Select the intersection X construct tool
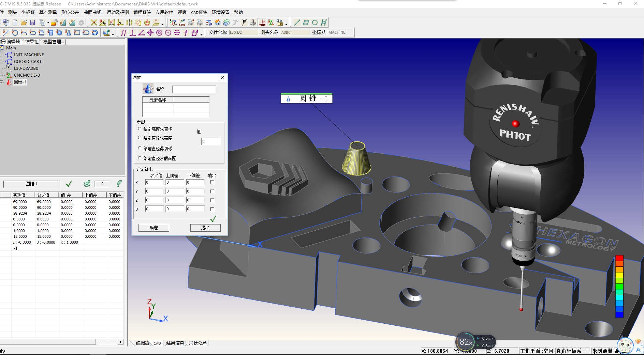The width and height of the screenshot is (644, 355). [93, 22]
